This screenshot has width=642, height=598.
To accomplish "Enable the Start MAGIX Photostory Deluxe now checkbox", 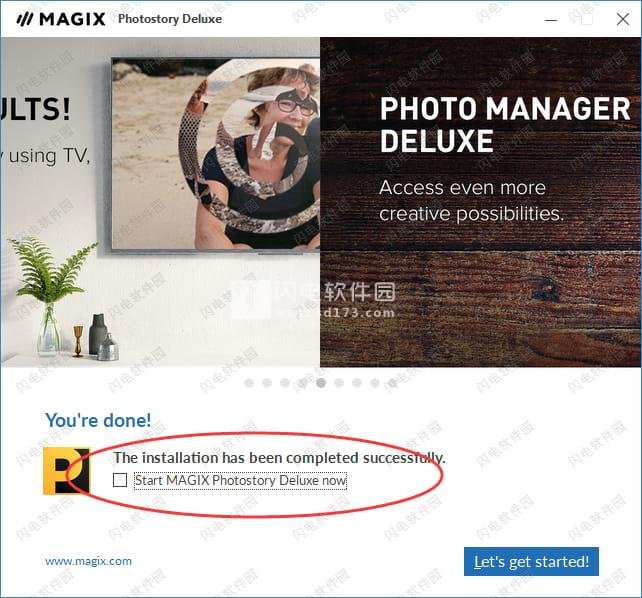I will pos(120,480).
